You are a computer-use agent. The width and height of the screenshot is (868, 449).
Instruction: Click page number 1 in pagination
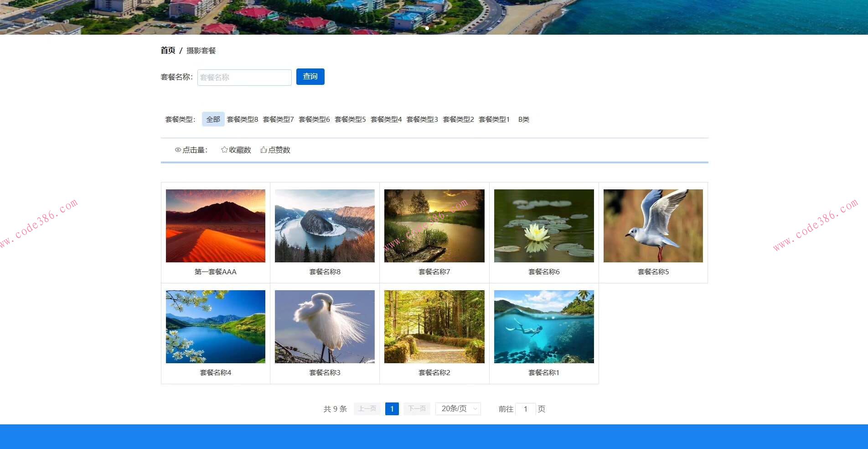coord(392,409)
